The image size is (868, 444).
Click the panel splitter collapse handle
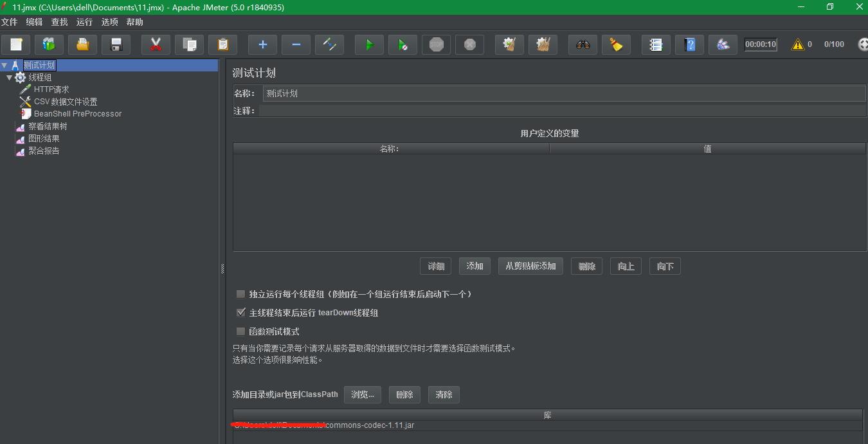click(222, 268)
